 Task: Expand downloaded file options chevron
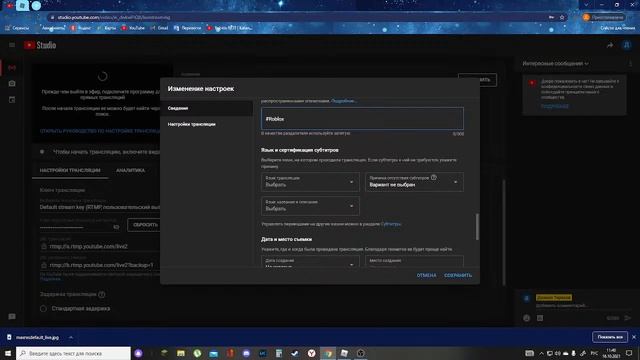pos(71,338)
